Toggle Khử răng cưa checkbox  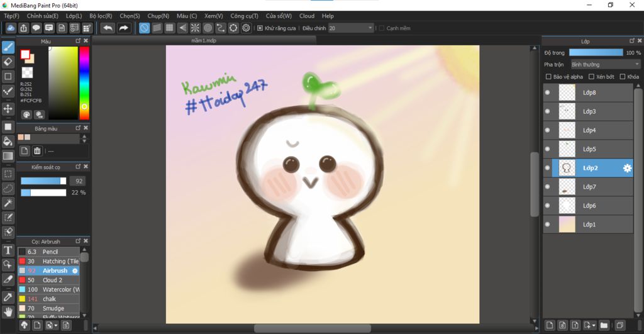(260, 28)
